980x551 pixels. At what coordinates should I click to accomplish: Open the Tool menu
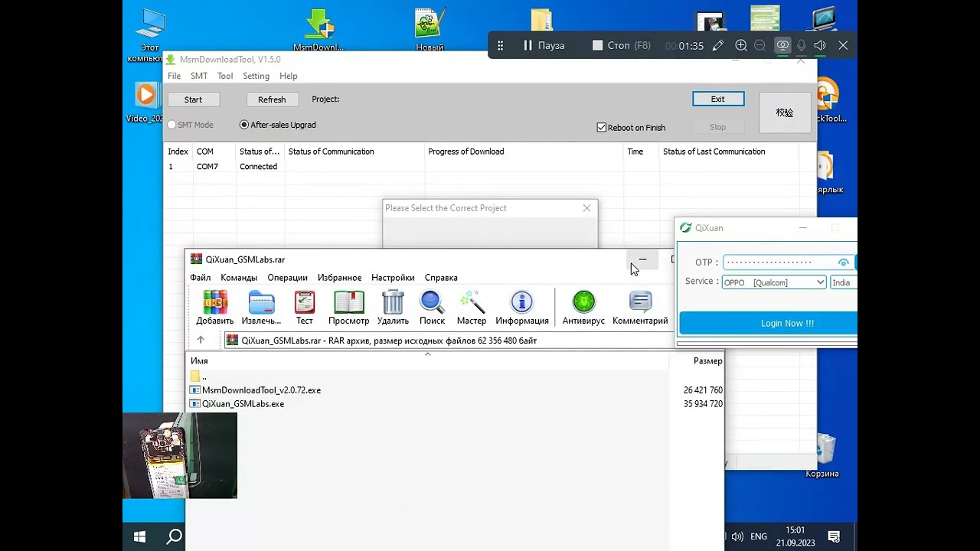coord(225,76)
